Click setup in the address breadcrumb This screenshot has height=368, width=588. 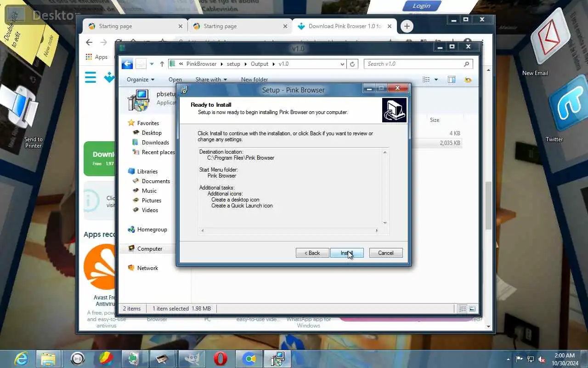pyautogui.click(x=233, y=64)
